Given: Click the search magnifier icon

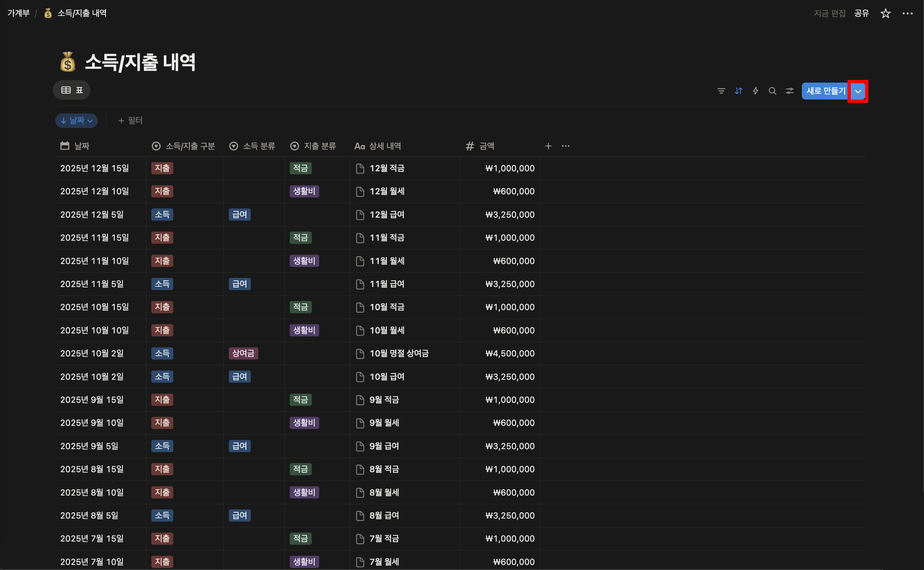Looking at the screenshot, I should (772, 91).
